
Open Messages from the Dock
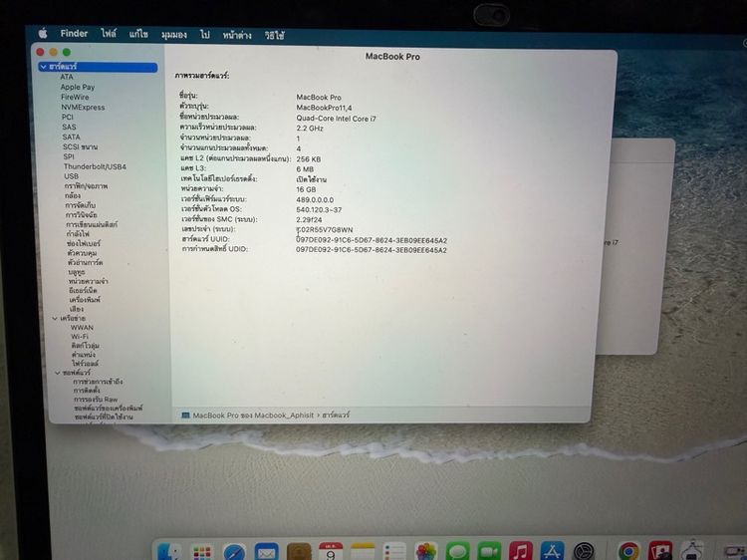[458, 552]
